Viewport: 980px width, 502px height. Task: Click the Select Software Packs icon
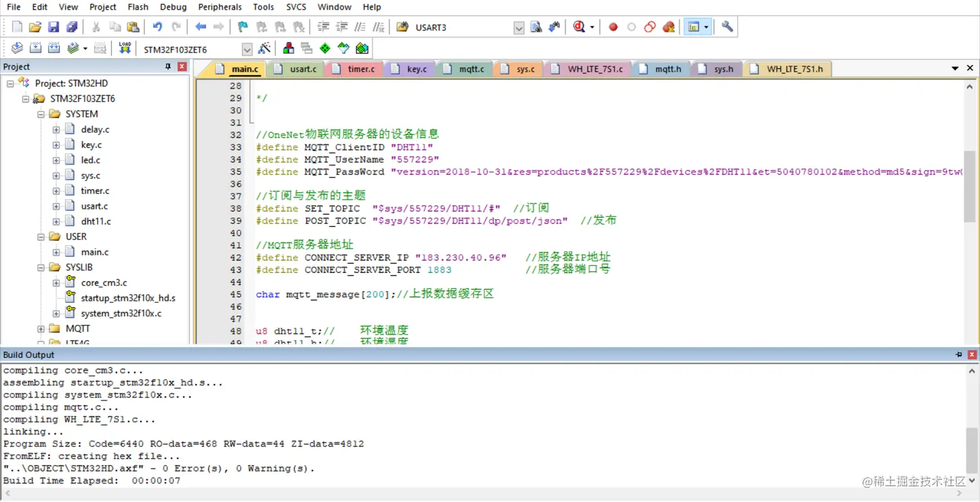pos(344,49)
